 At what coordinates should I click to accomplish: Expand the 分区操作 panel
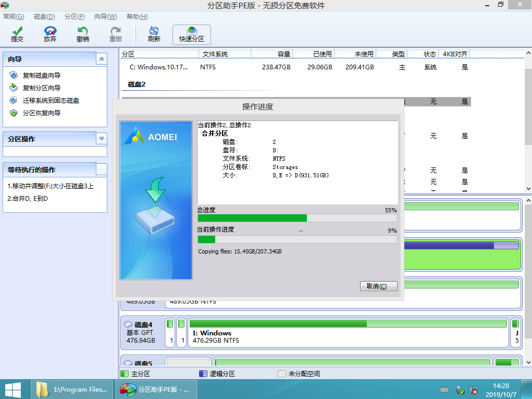tap(102, 139)
